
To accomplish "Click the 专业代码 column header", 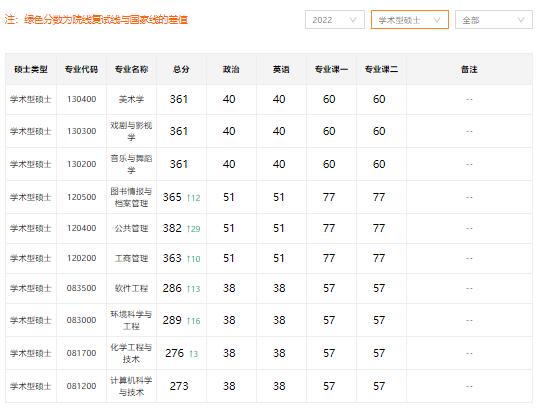I will (81, 69).
